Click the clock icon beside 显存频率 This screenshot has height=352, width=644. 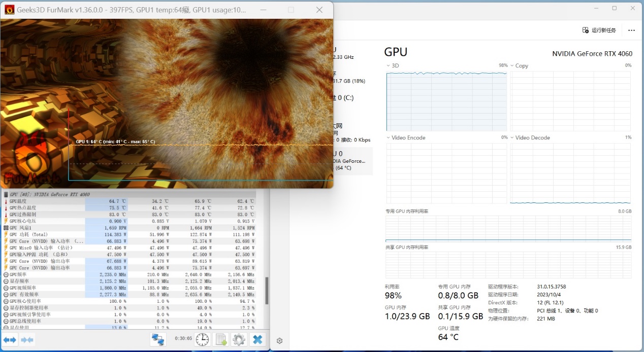tap(6, 281)
